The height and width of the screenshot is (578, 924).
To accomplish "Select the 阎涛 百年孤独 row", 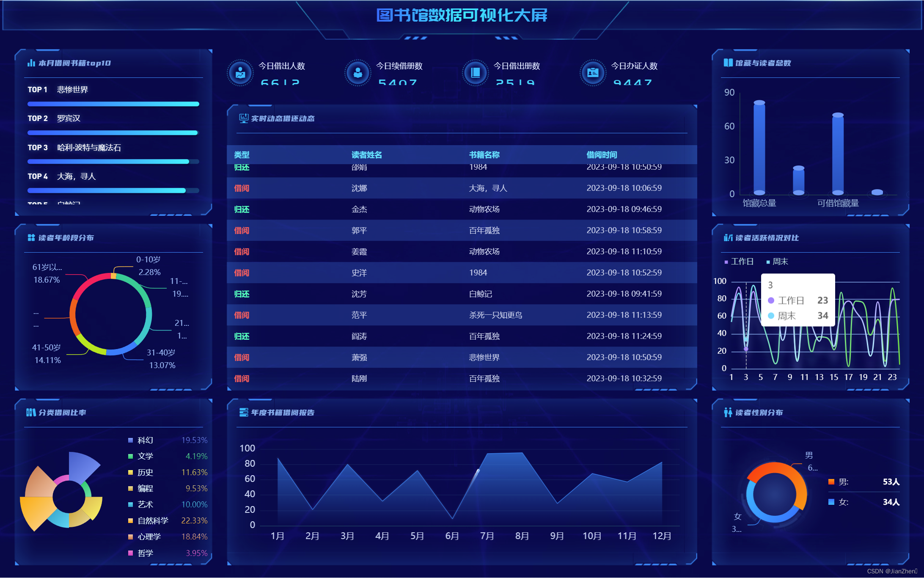I will pos(462,336).
